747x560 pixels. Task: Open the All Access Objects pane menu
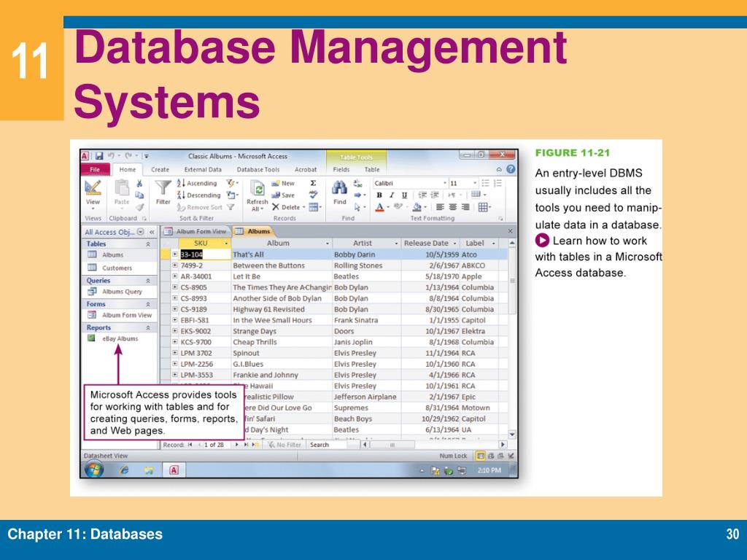pos(141,232)
